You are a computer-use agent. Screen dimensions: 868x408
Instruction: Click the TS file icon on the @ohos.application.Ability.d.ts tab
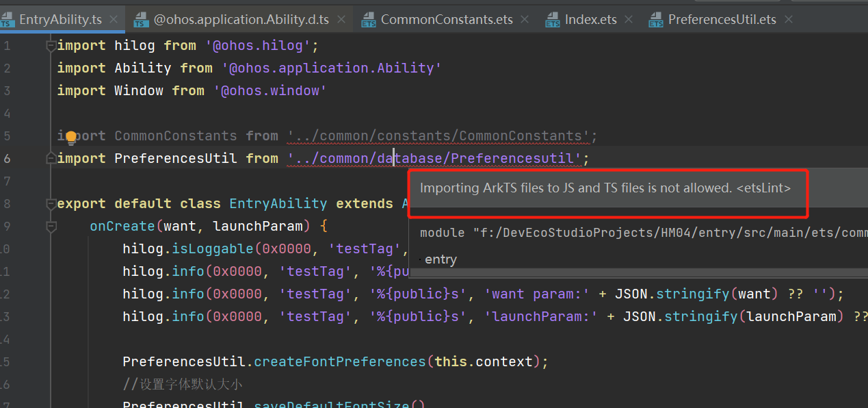click(x=141, y=20)
